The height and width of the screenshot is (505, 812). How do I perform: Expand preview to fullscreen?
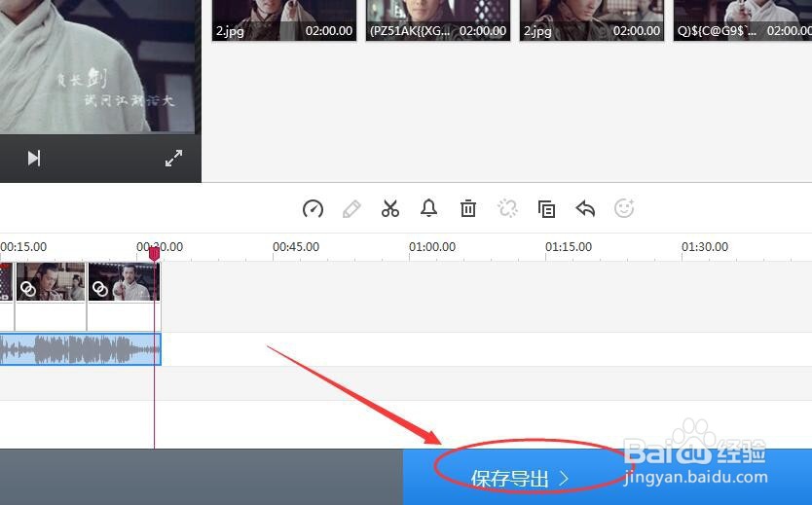[x=173, y=159]
